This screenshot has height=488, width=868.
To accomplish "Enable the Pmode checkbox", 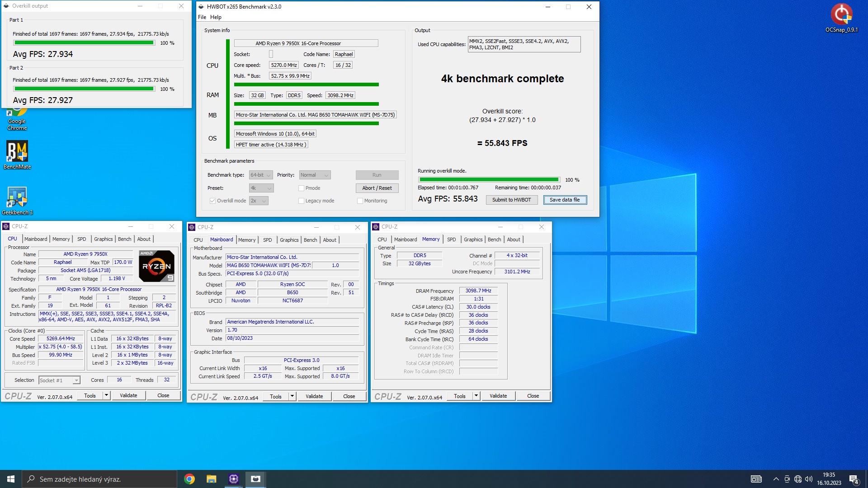I will (301, 188).
